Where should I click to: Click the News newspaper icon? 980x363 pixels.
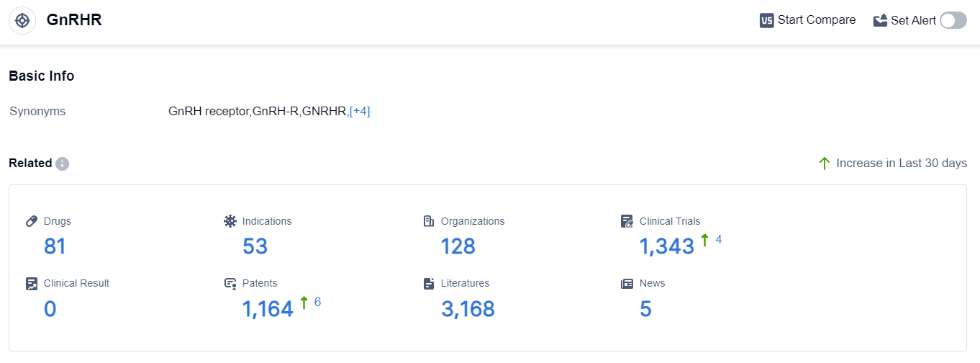(627, 283)
